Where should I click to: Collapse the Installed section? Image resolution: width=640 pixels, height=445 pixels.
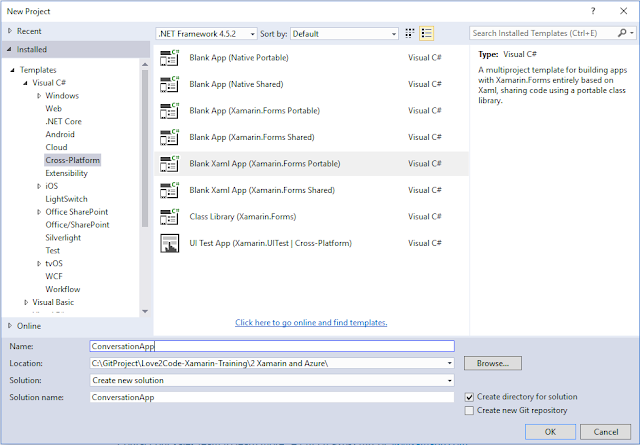tap(9, 49)
